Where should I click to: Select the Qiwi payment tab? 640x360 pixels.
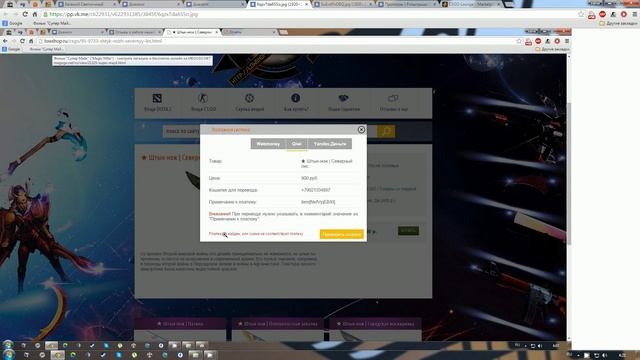pos(297,144)
